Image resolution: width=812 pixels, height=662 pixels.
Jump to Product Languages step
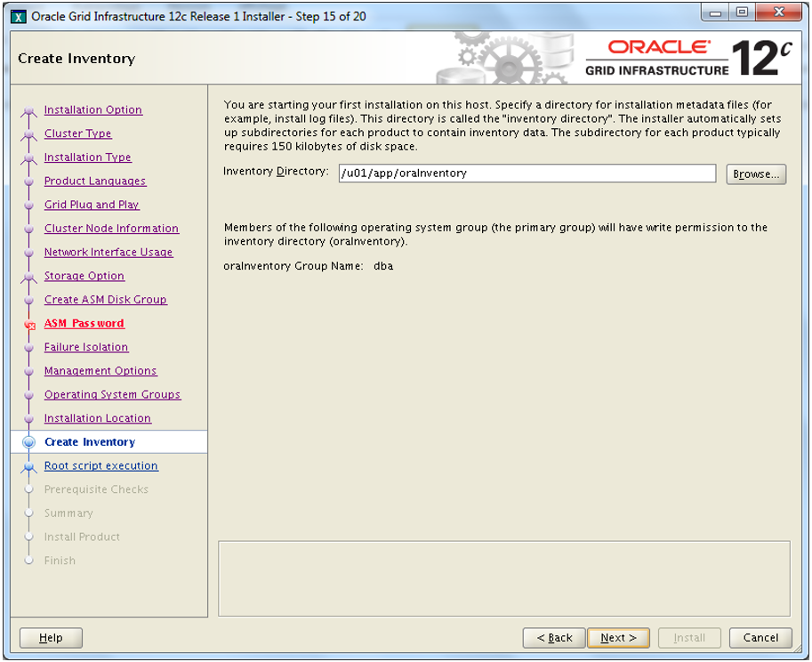point(95,182)
